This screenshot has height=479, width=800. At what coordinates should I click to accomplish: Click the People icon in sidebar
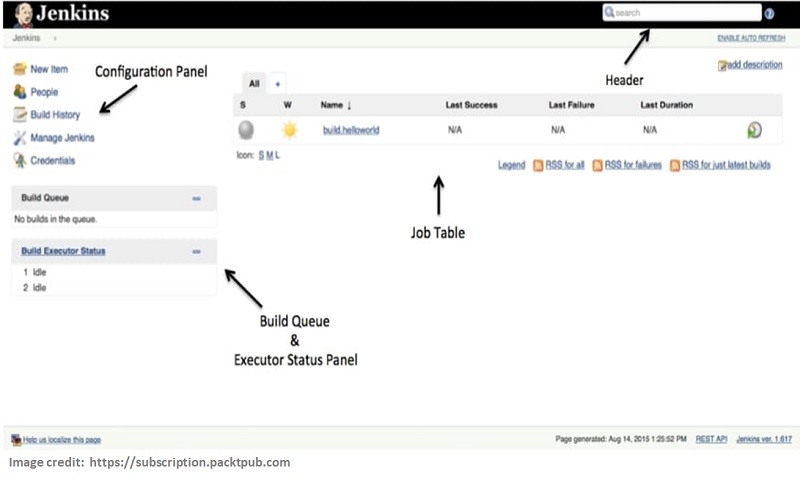point(19,92)
